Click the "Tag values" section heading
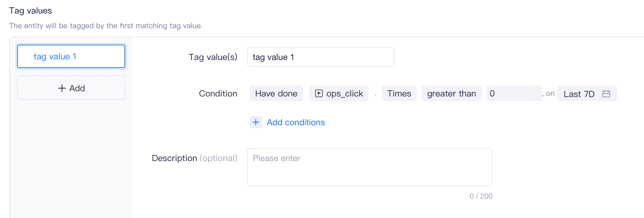Screen dimensions: 644x218 30,11
